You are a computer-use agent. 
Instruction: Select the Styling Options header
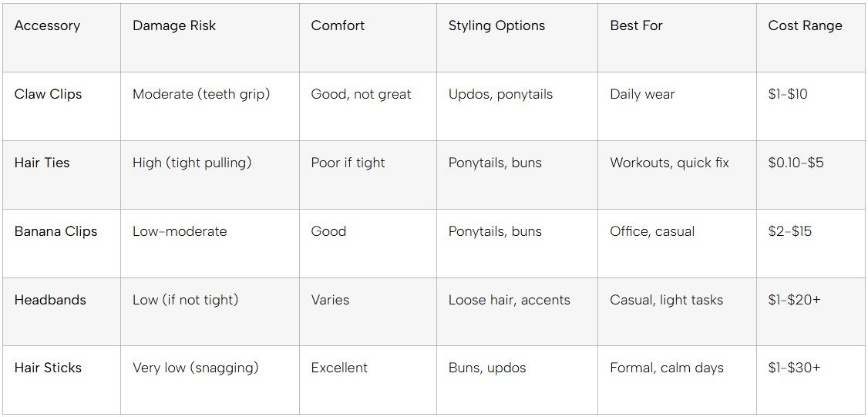coord(496,25)
